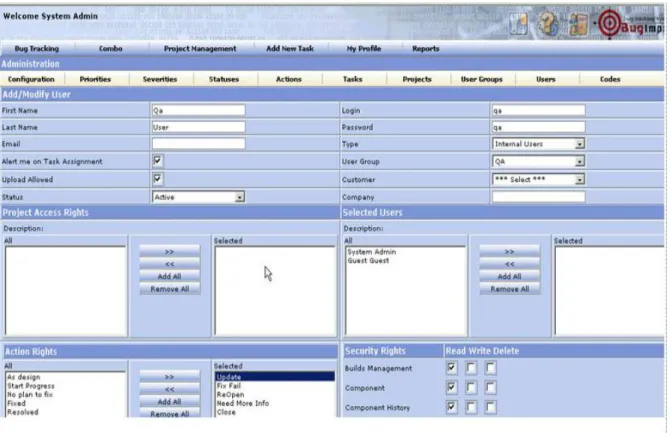Select As design in Action Rights list
The height and width of the screenshot is (433, 672).
[24, 377]
